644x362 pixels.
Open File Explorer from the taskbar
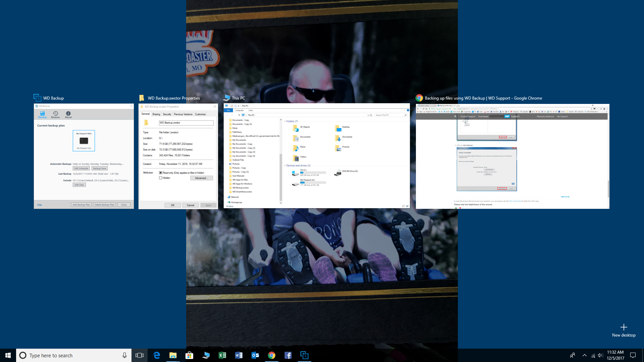pyautogui.click(x=173, y=355)
